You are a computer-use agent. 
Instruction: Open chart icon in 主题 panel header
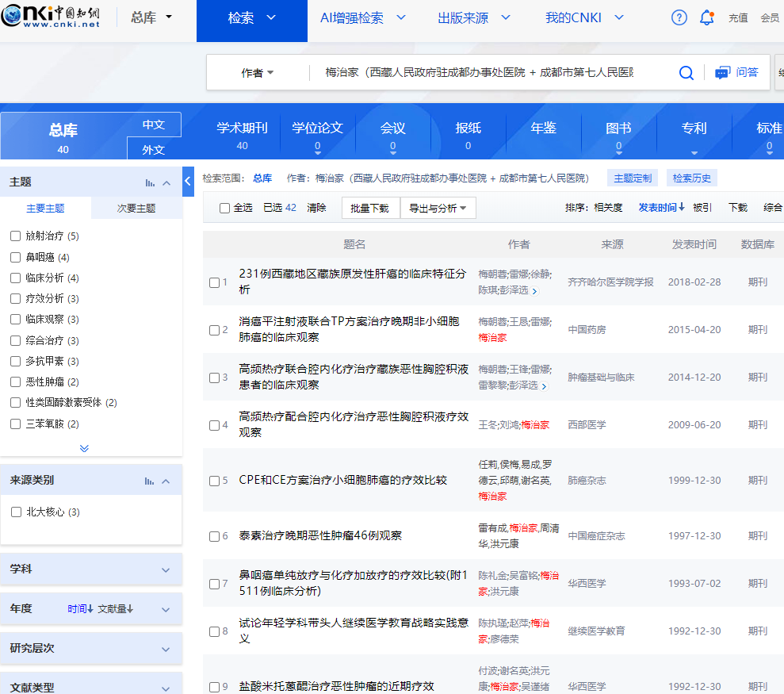click(x=150, y=182)
